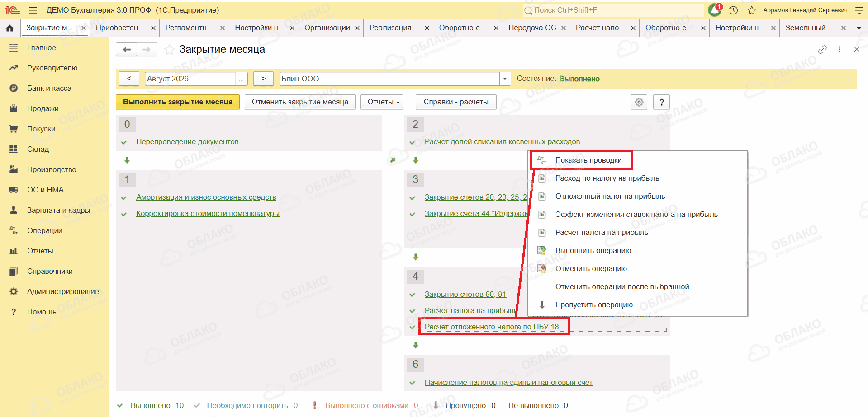Open Администрирование section

click(x=63, y=291)
